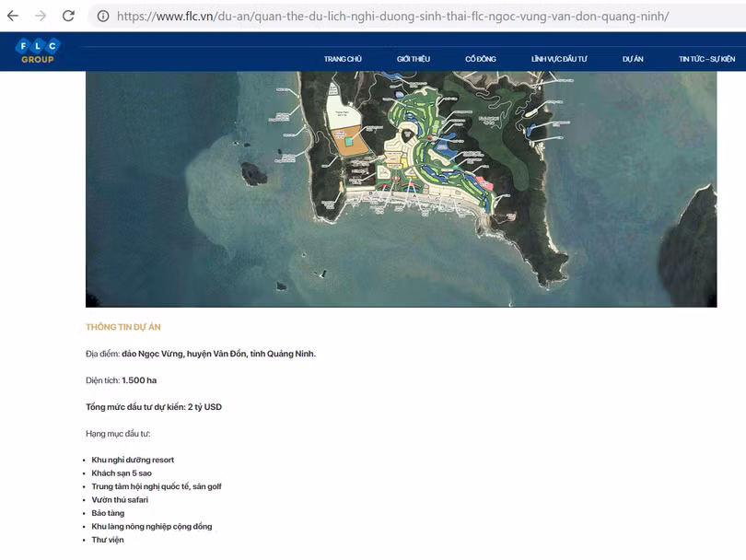Click the Tổng mức đầu tư line
This screenshot has width=746, height=560.
pyautogui.click(x=154, y=407)
